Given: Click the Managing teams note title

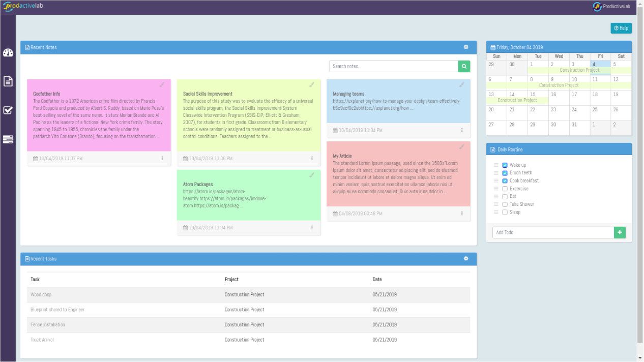Looking at the screenshot, I should click(349, 94).
